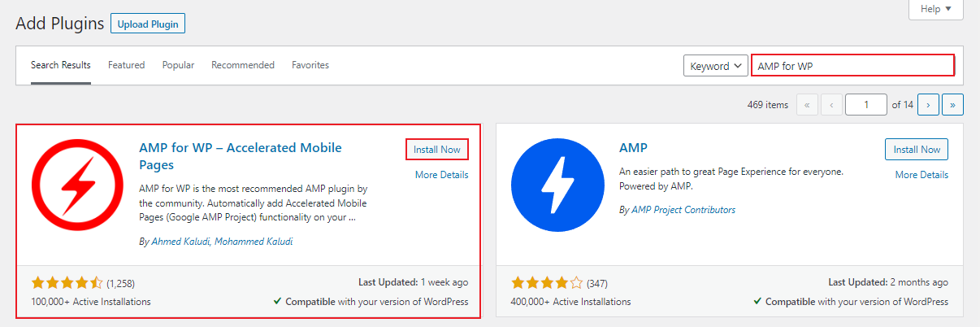Click the current page number field
Viewport: 980px width, 327px height.
(865, 105)
